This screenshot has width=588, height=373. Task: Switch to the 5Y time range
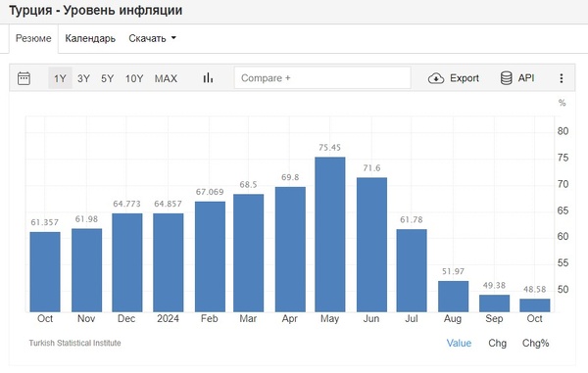[107, 78]
